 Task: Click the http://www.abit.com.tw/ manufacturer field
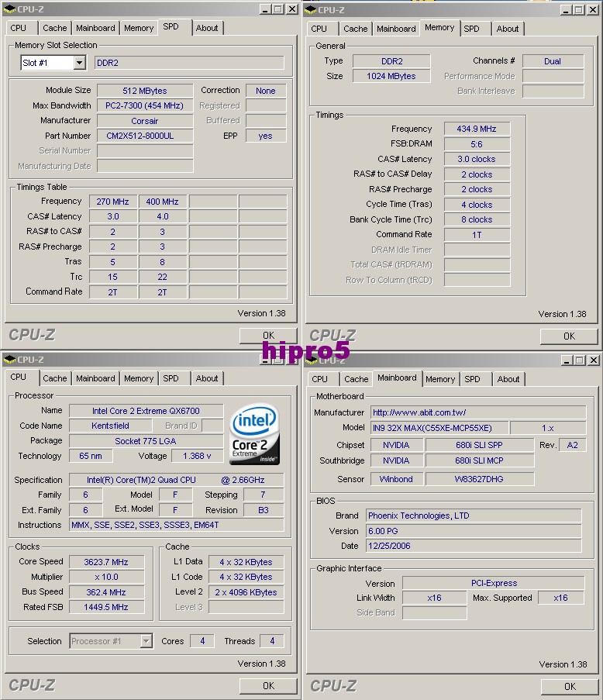478,413
